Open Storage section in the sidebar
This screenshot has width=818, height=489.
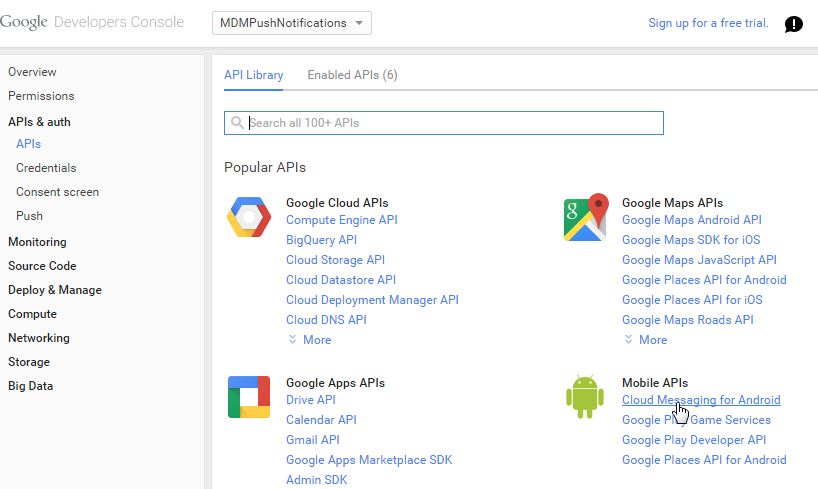(29, 362)
